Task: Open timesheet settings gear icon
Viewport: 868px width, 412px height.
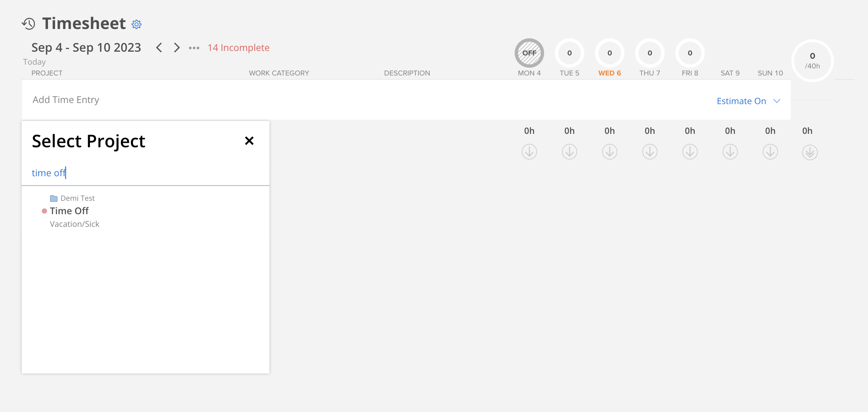Action: (136, 25)
